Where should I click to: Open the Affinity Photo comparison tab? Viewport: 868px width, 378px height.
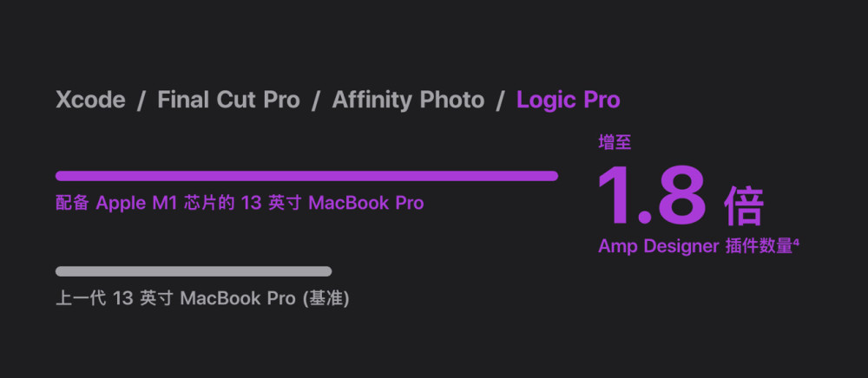[408, 100]
